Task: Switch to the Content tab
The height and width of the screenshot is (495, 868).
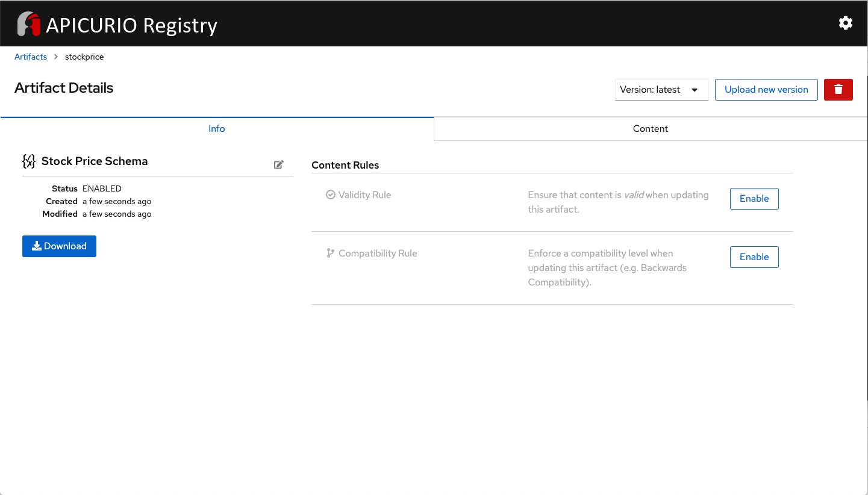Action: coord(650,129)
